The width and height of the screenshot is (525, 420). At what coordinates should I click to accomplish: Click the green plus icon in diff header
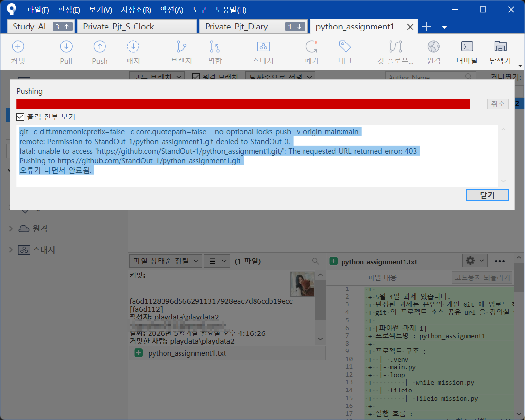[x=333, y=261]
